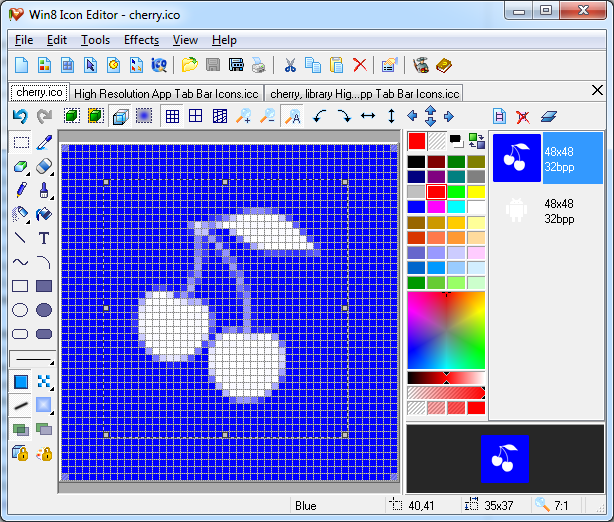Click the red X Delete icon
The image size is (614, 522).
pyautogui.click(x=359, y=65)
